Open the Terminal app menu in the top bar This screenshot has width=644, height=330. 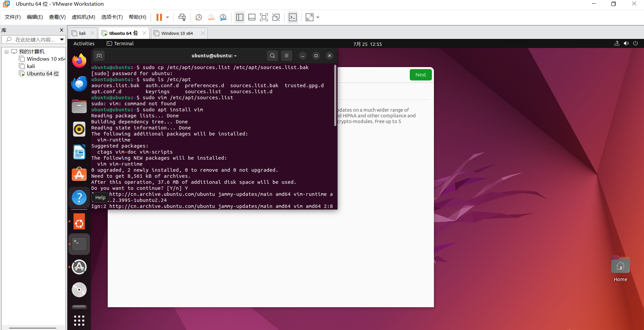120,44
